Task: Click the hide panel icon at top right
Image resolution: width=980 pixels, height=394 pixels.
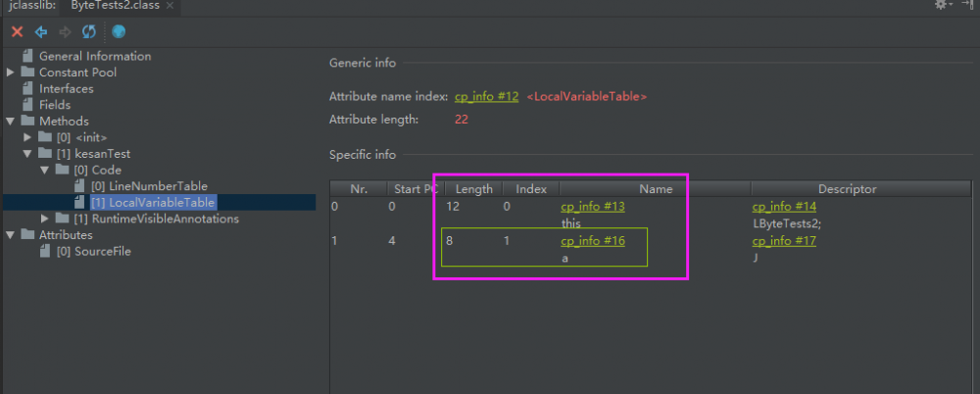Action: click(968, 5)
